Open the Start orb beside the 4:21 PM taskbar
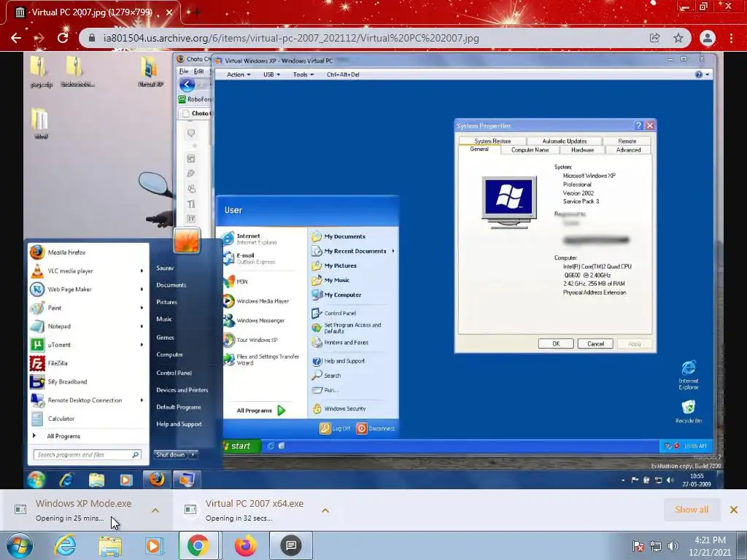747x560 pixels. pos(20,545)
